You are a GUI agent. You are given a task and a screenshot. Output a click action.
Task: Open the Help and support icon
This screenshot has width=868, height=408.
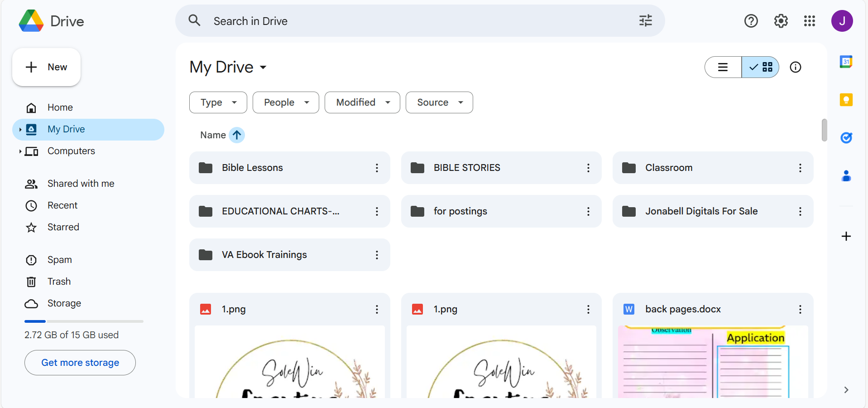751,21
